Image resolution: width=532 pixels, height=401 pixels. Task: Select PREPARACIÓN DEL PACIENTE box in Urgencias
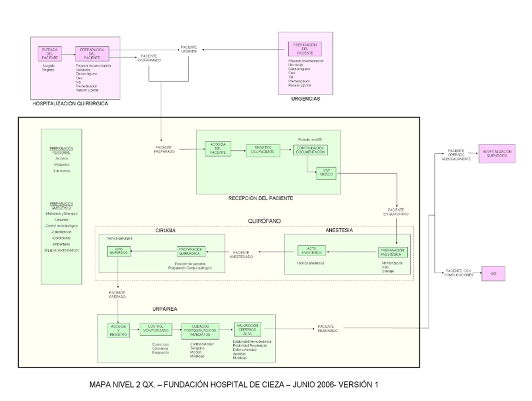pyautogui.click(x=305, y=49)
